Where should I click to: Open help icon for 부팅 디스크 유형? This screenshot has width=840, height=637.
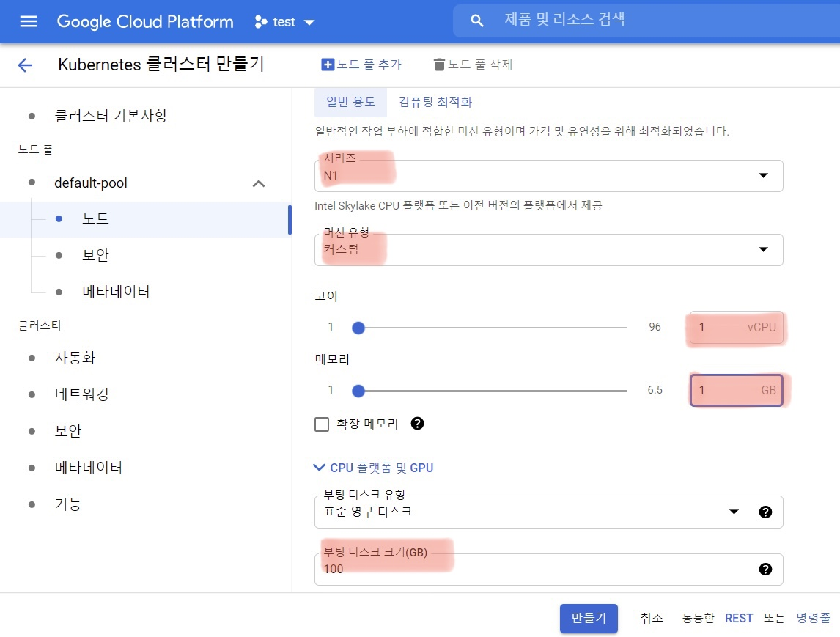[x=765, y=512]
